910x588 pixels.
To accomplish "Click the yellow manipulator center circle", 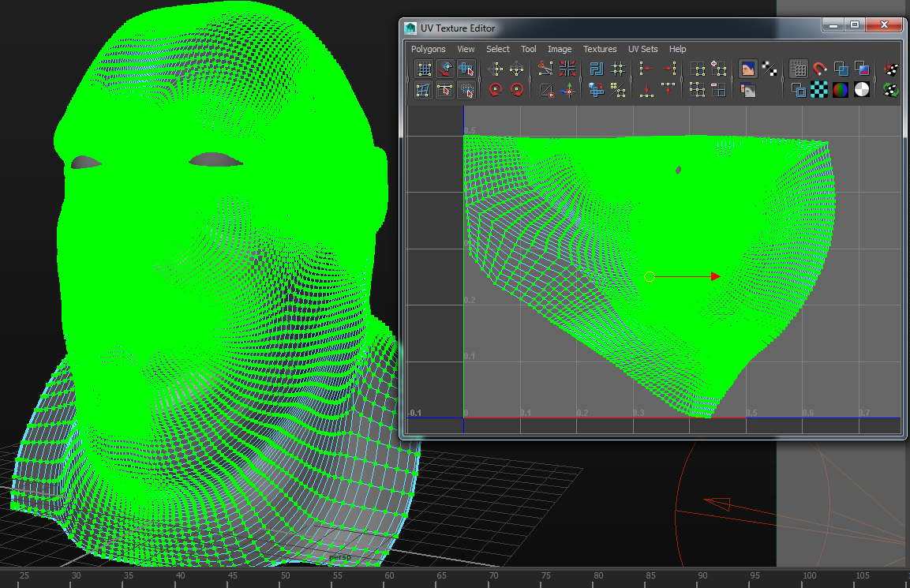I will point(650,276).
